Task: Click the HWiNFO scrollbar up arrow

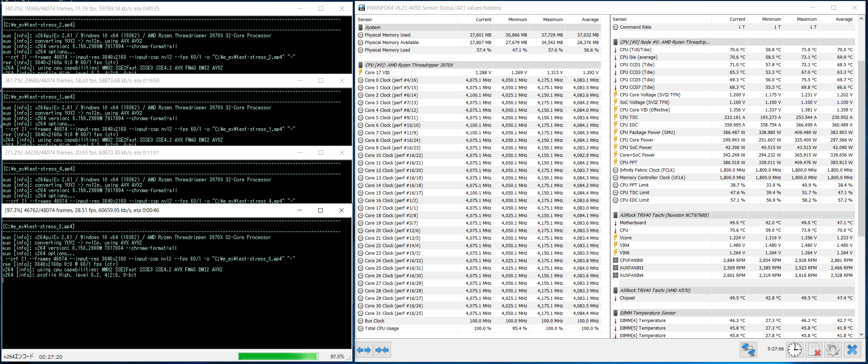Action: (x=861, y=19)
